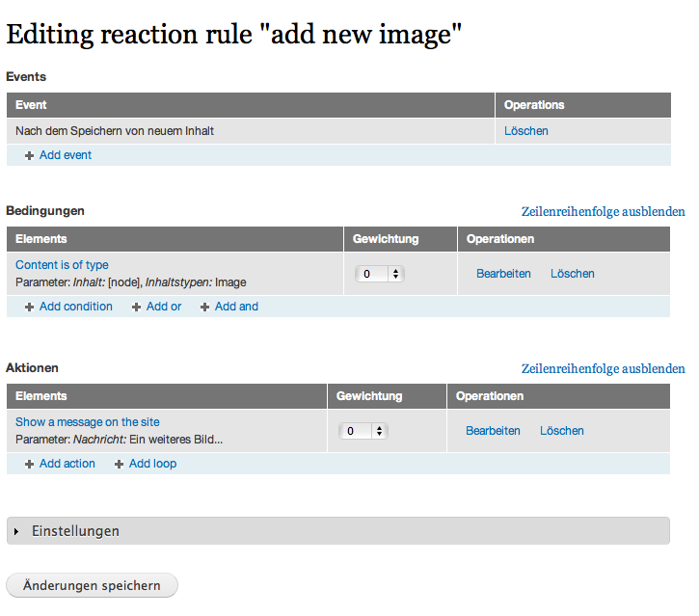
Task: Click the plus icon beside Add event
Action: [x=30, y=155]
